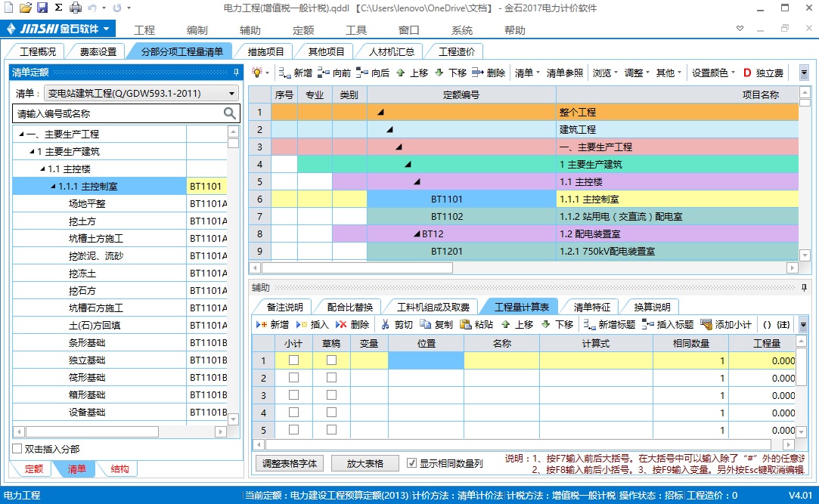Pin the 清单定额 panel with pushpin icon
This screenshot has width=819, height=504.
point(236,72)
